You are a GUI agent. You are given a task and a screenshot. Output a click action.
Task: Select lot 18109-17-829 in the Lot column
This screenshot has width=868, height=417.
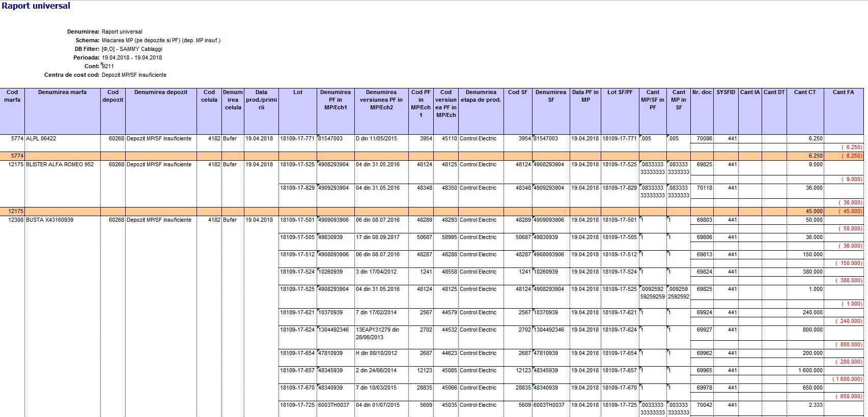[297, 188]
